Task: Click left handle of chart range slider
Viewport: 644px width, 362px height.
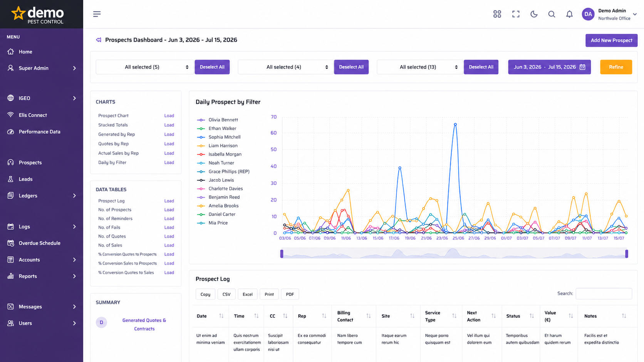Action: coord(282,254)
